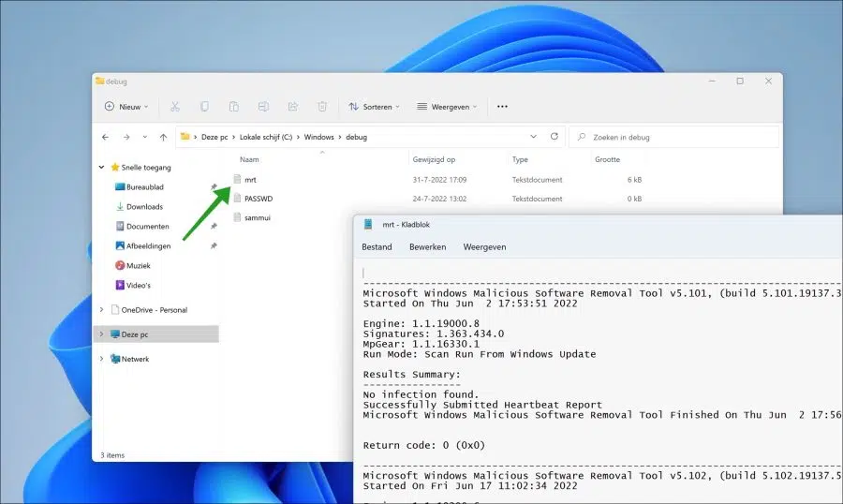Click the Cut scissors icon in toolbar
This screenshot has width=843, height=504.
[x=175, y=107]
